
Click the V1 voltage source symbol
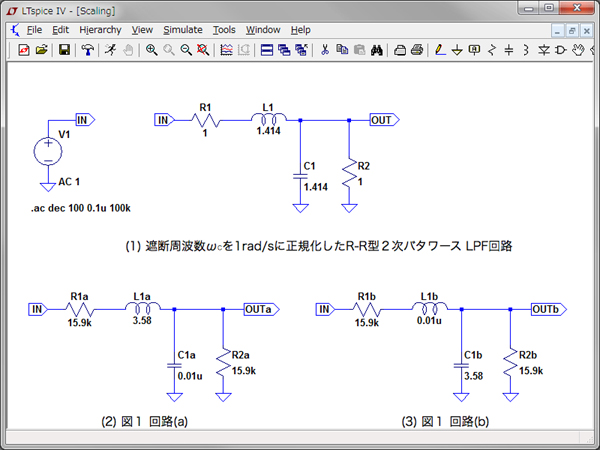coord(47,151)
